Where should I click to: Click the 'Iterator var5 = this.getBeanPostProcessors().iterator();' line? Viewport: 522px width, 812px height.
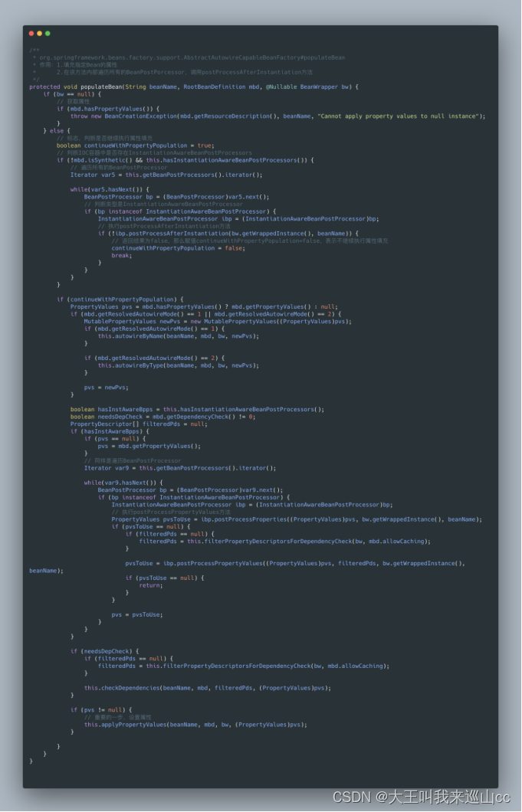166,175
